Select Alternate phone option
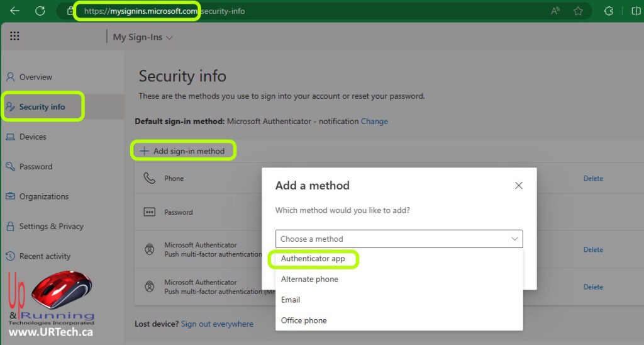 point(309,279)
